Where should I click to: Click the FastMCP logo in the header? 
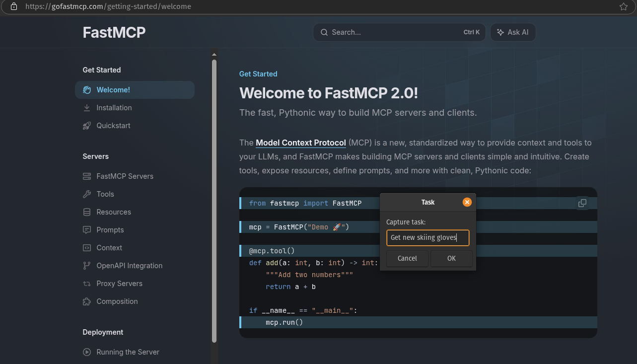click(114, 32)
